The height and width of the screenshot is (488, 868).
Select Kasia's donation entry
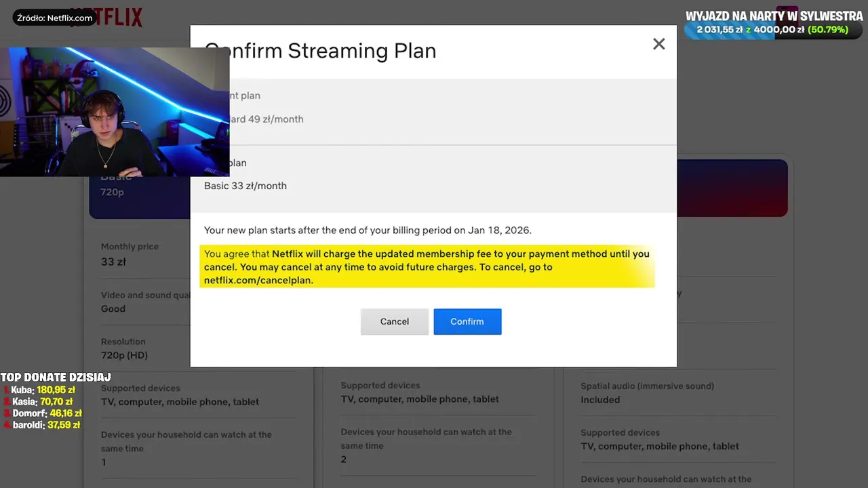42,401
